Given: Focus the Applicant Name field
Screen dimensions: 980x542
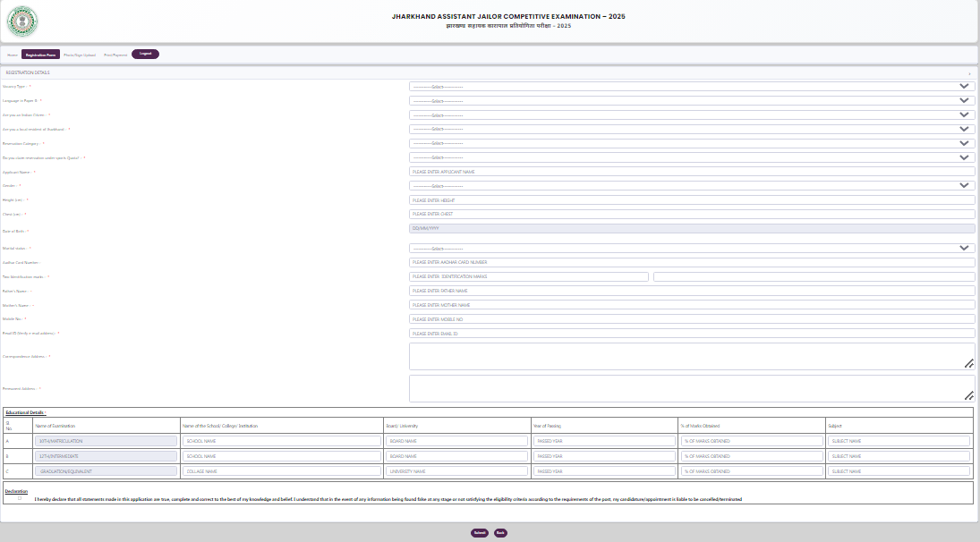Looking at the screenshot, I should pos(691,172).
